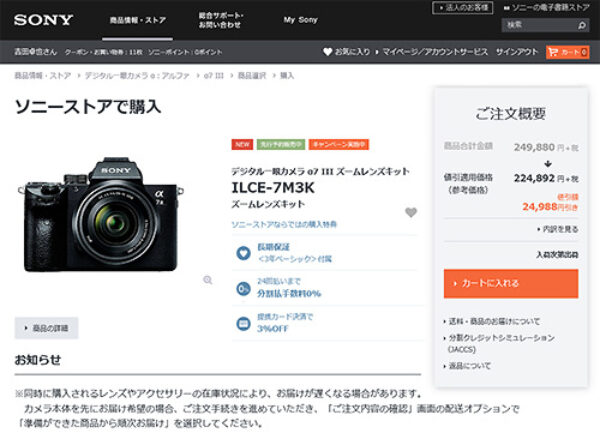Screen dimensions: 600x439
Task: Open the orange カート button
Action: (567, 52)
